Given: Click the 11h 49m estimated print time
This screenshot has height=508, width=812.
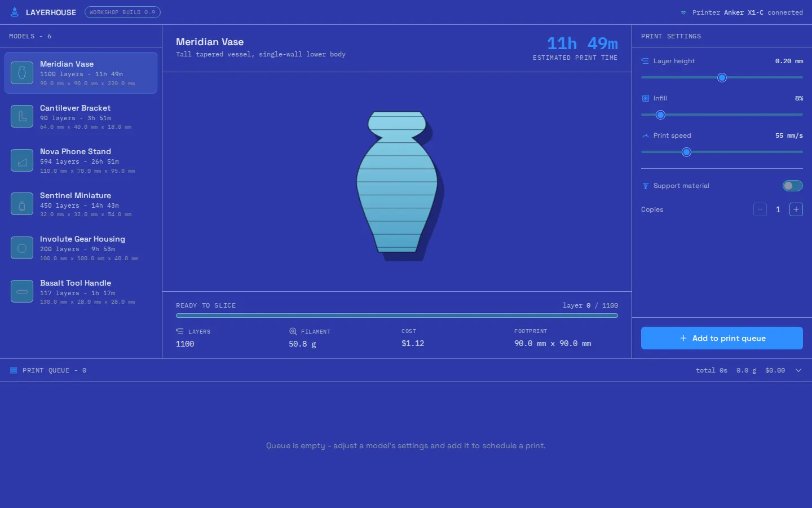Looking at the screenshot, I should point(582,43).
